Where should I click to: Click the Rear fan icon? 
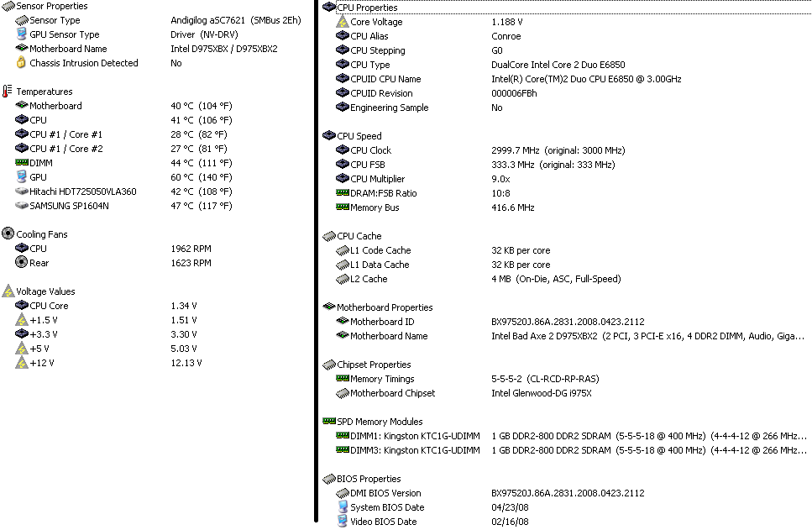[21, 263]
